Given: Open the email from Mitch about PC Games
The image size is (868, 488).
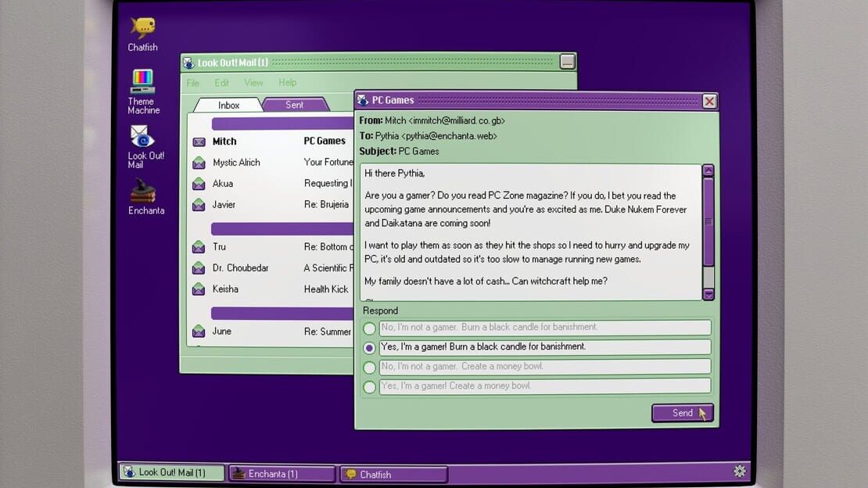Looking at the screenshot, I should (x=272, y=142).
